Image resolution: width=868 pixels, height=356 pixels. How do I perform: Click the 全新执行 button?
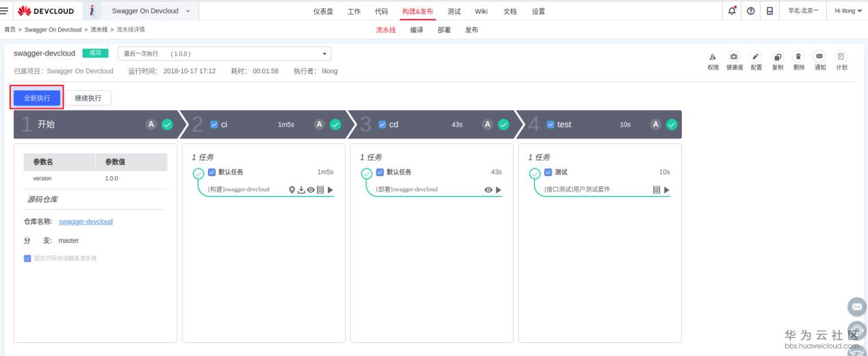pyautogui.click(x=37, y=98)
